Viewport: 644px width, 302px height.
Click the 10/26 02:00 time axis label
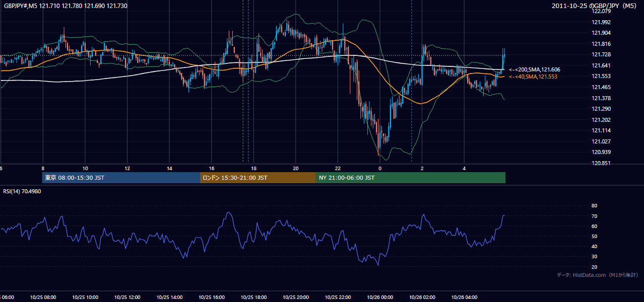[422, 297]
